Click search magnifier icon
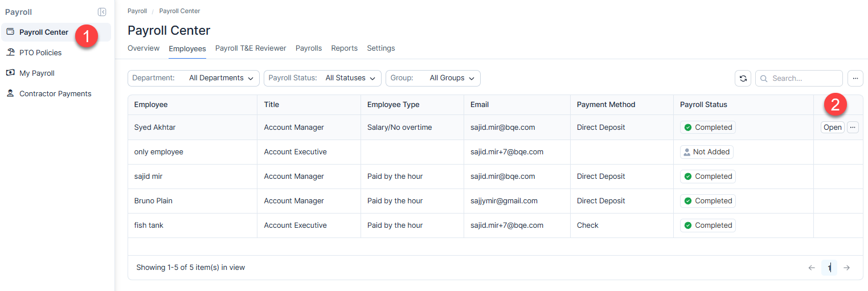The height and width of the screenshot is (291, 868). [x=764, y=79]
